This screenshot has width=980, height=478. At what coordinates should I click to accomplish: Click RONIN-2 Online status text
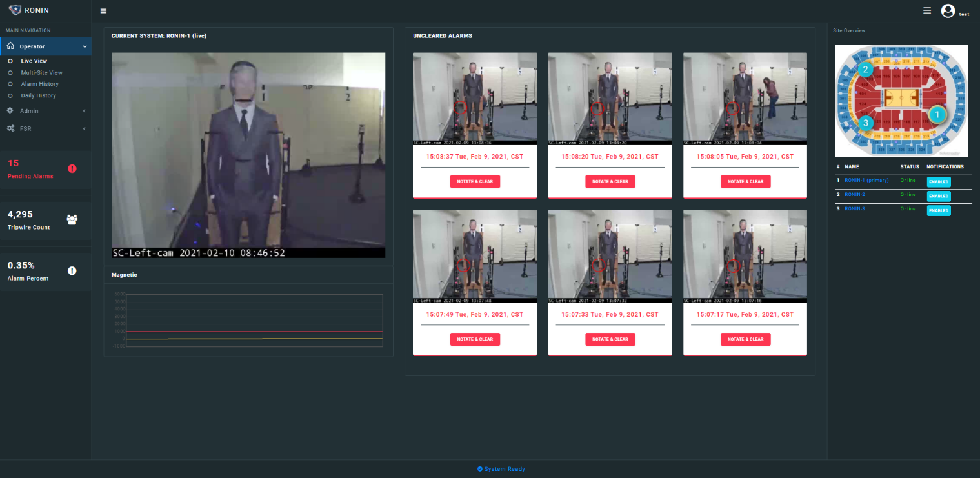pyautogui.click(x=908, y=194)
